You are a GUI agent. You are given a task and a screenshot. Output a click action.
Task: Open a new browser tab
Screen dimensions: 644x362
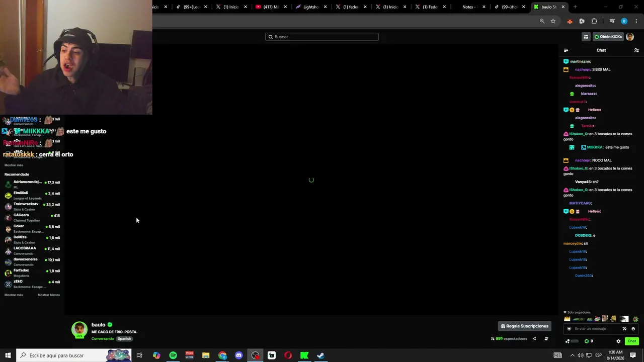pos(575,7)
